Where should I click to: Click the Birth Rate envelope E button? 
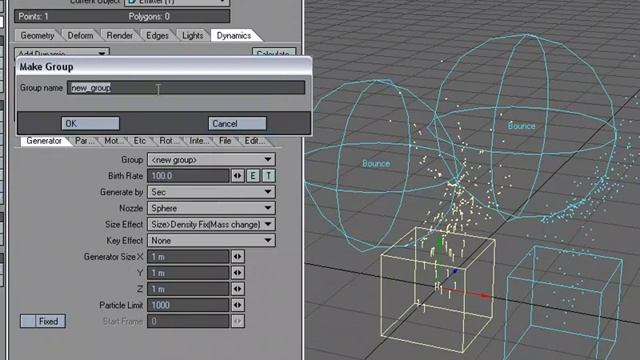pyautogui.click(x=253, y=176)
